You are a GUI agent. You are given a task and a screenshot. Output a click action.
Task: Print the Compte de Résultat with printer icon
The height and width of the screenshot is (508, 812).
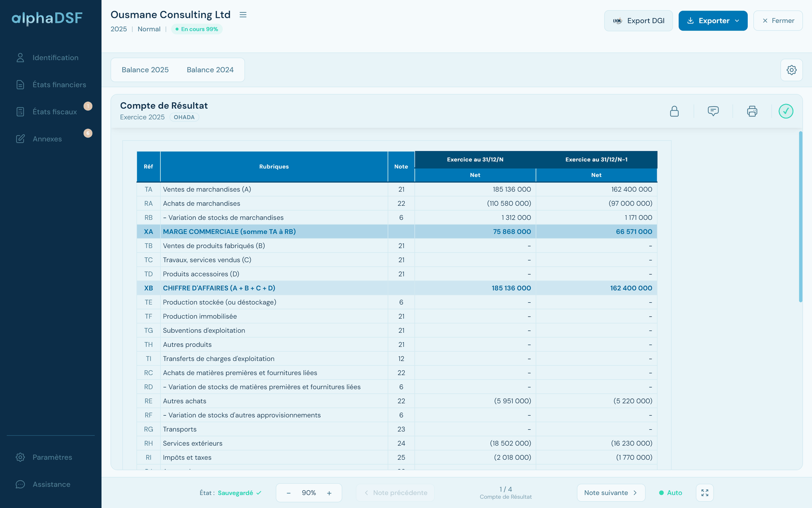click(752, 111)
